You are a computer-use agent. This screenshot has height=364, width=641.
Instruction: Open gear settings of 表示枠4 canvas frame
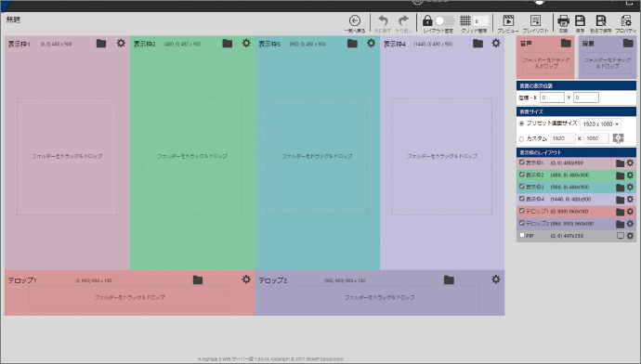pos(496,43)
